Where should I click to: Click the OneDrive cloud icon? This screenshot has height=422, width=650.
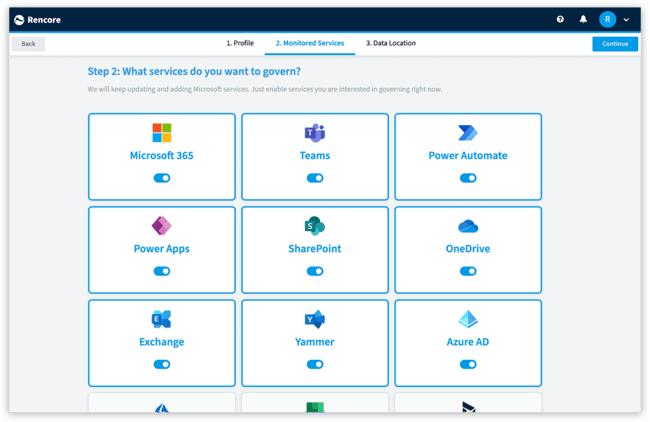tap(468, 226)
